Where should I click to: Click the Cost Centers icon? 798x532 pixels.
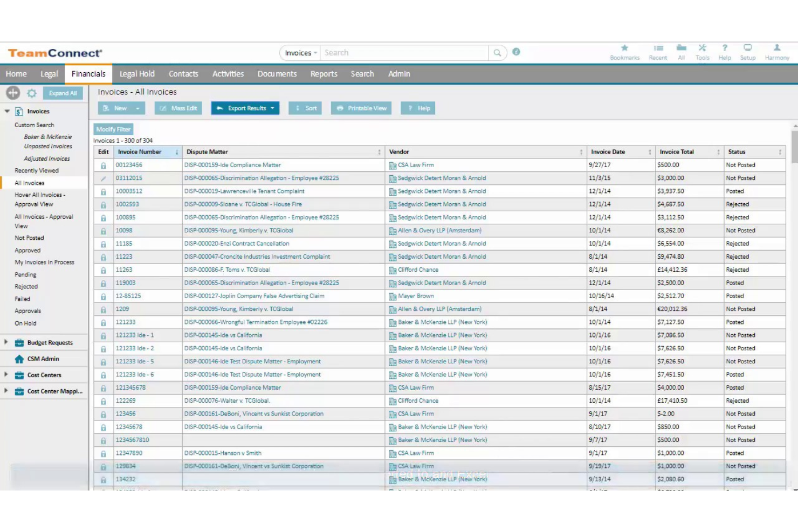19,375
